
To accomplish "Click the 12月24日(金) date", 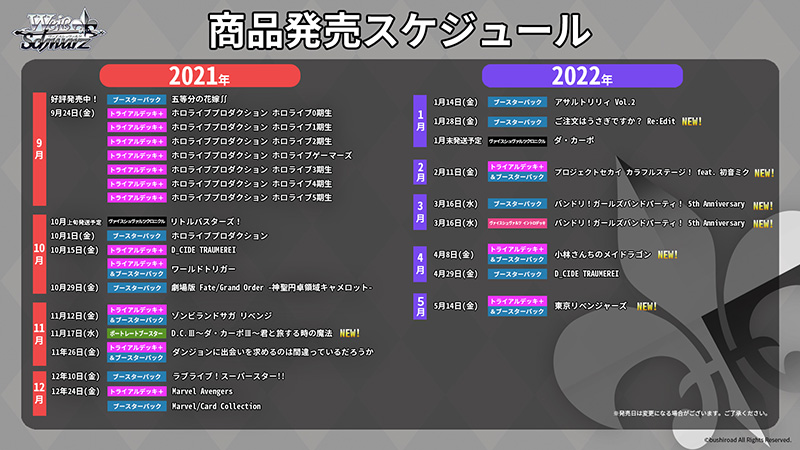I will 76,391.
